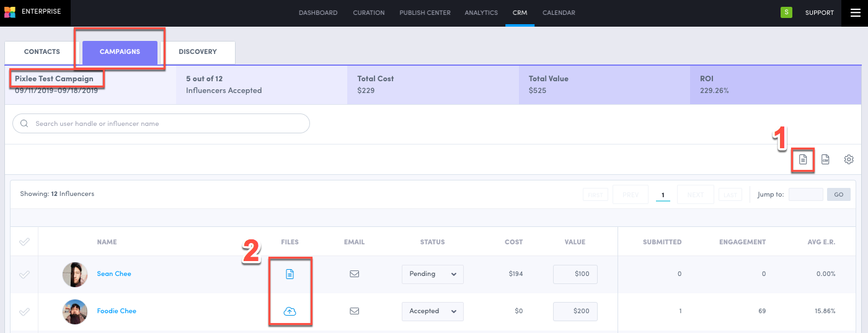Click the green S user badge
The width and height of the screenshot is (868, 333).
[786, 12]
